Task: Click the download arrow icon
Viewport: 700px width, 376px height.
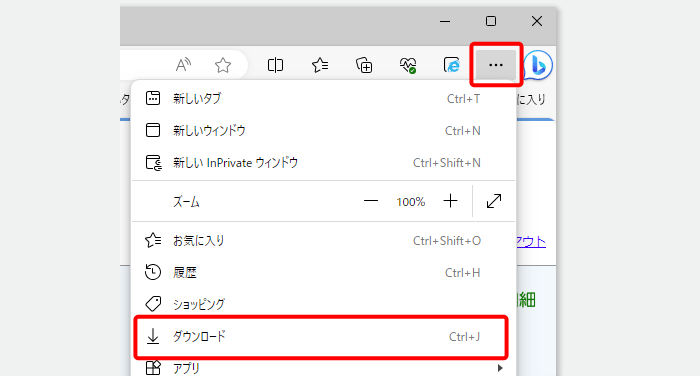Action: [x=153, y=336]
